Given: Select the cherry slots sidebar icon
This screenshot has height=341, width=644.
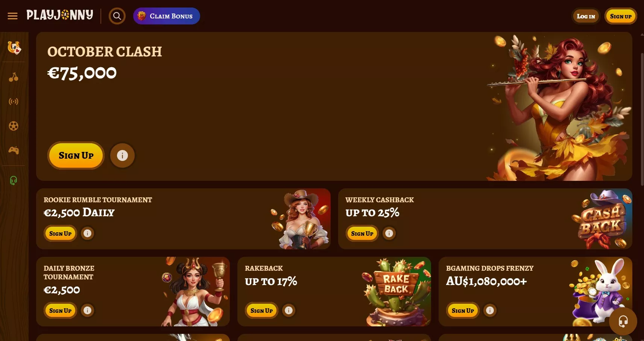Looking at the screenshot, I should point(14,77).
